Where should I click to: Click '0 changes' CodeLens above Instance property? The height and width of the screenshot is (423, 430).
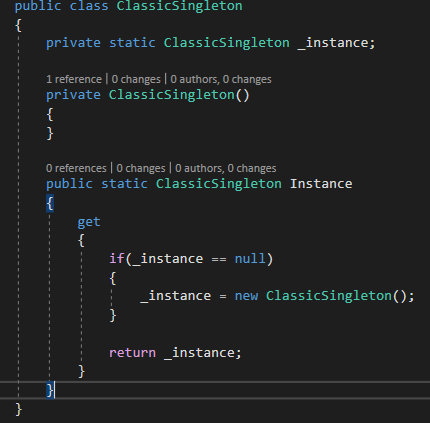click(x=141, y=168)
